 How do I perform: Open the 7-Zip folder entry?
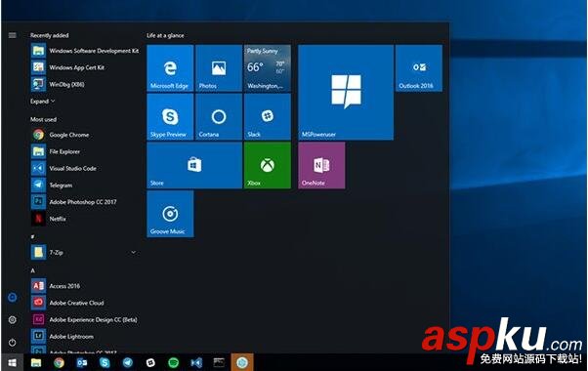coord(84,253)
